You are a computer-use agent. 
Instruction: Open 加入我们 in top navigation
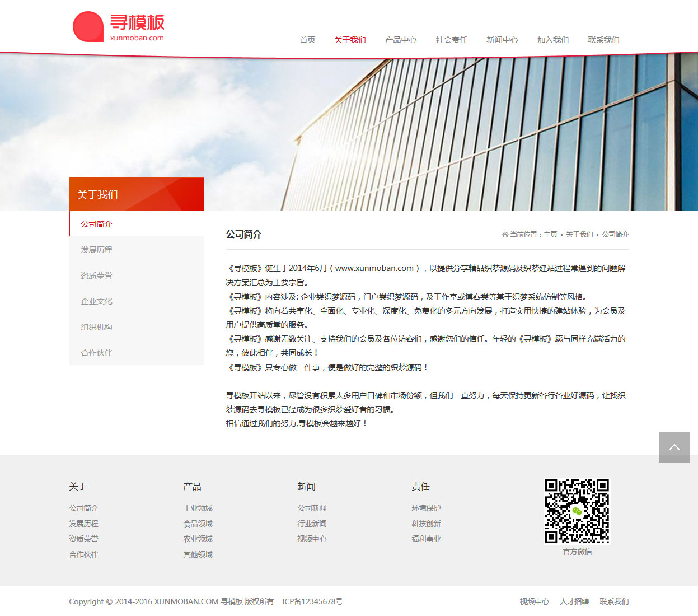[x=553, y=40]
